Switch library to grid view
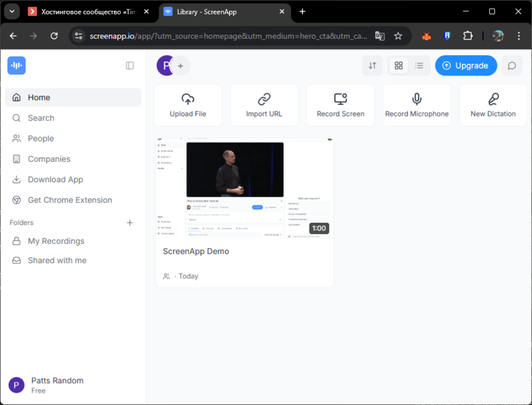This screenshot has height=405, width=532. click(398, 65)
